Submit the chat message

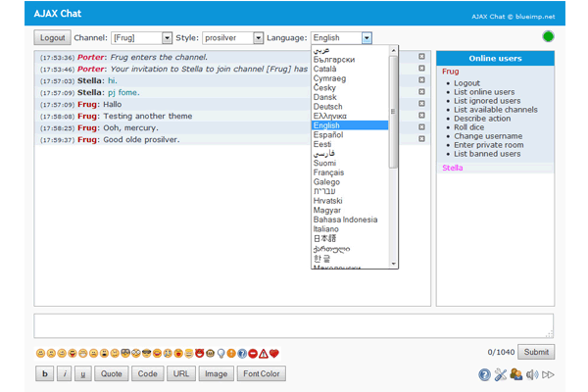coord(536,352)
